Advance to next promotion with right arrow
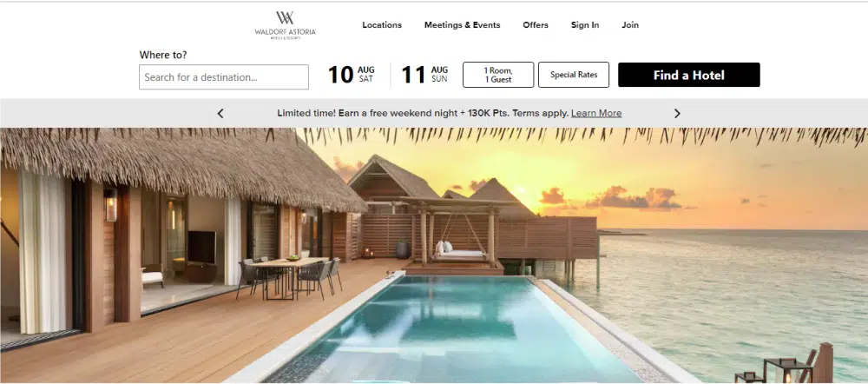The image size is (868, 384). point(677,113)
